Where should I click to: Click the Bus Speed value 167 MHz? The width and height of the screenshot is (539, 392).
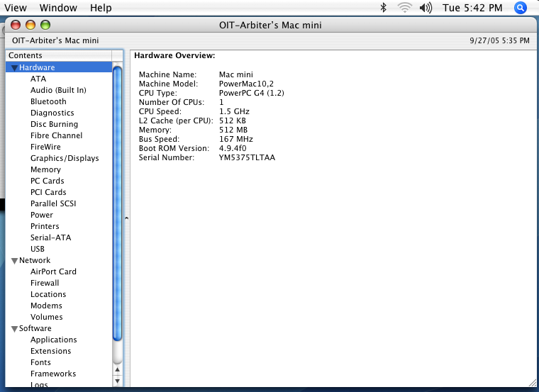point(235,139)
